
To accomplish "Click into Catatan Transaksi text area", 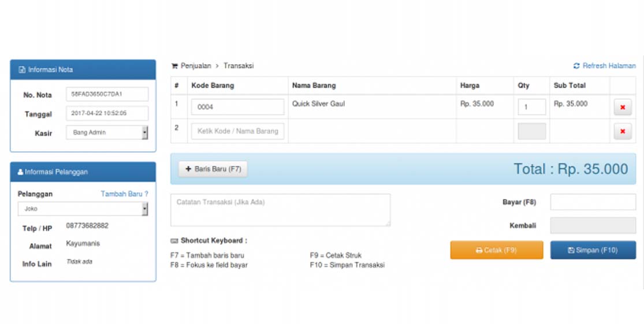I will coord(280,210).
